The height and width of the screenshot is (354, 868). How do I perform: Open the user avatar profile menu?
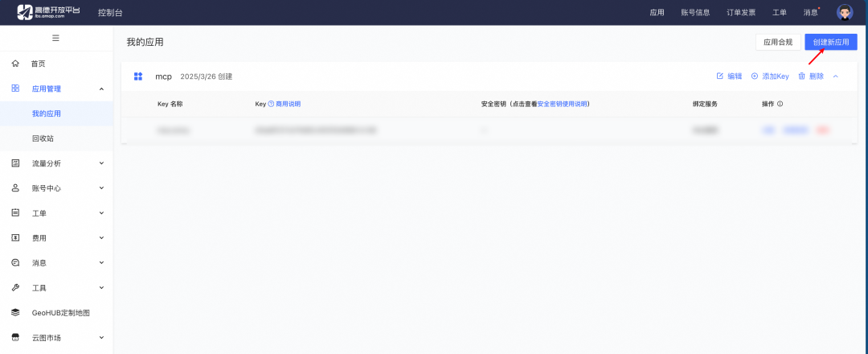tap(844, 12)
